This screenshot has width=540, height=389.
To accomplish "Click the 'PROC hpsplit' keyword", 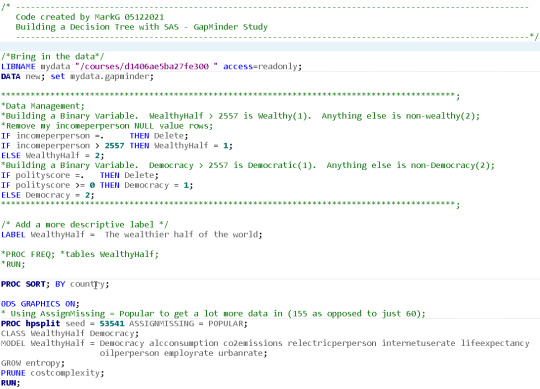I will tap(31, 324).
